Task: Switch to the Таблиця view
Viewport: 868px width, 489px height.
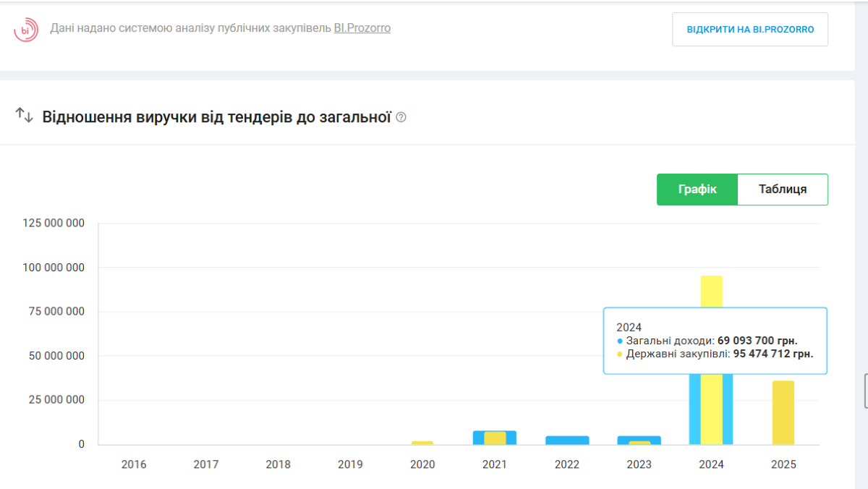Action: pos(783,190)
